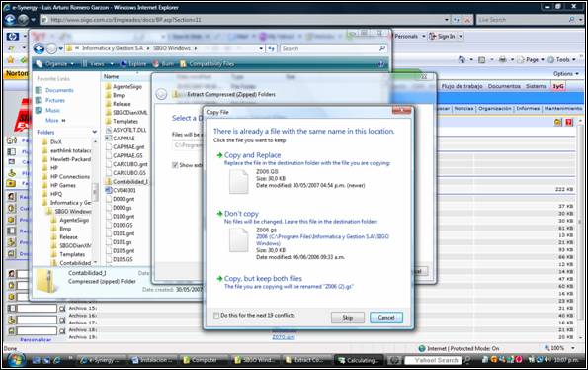Click the Explorer Search field

coord(333,48)
